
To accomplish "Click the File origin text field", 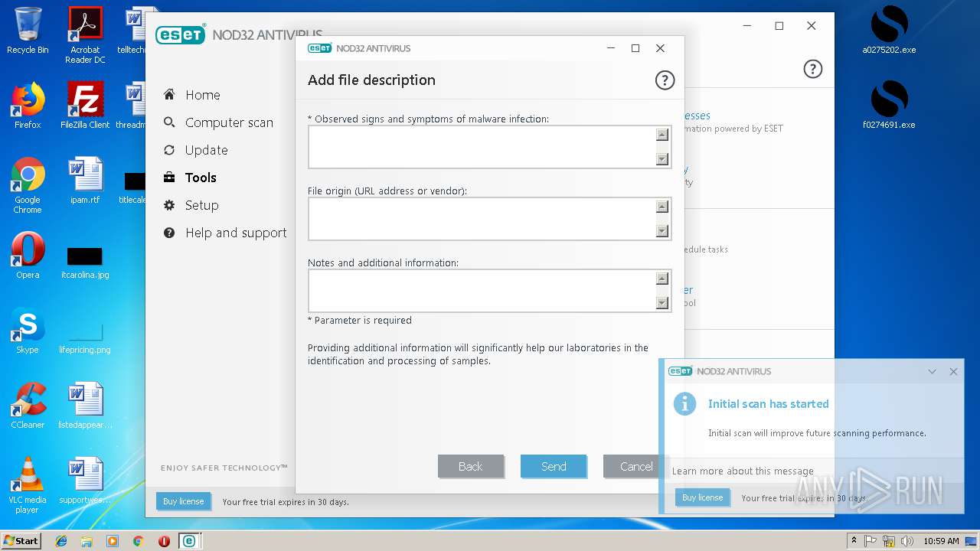I will click(x=490, y=219).
